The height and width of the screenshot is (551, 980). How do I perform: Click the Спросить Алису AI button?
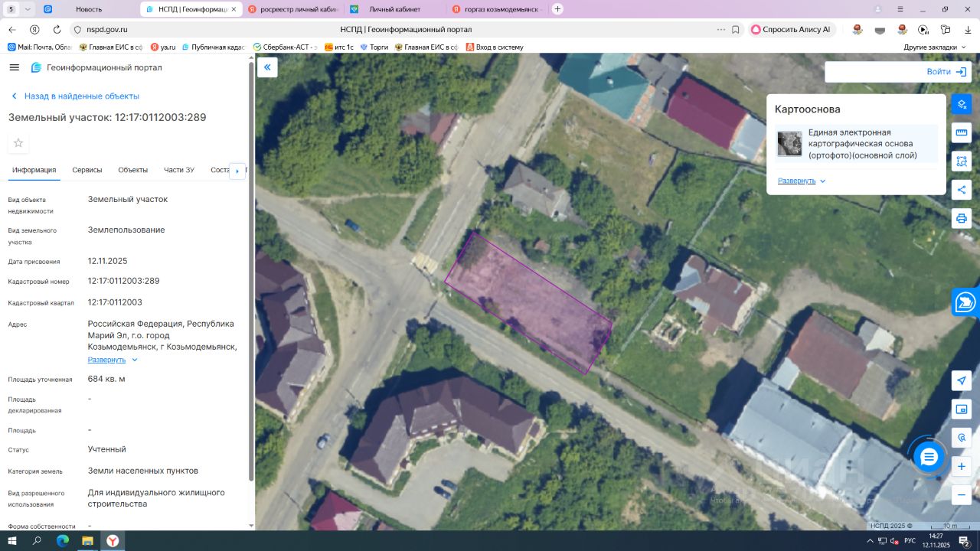tap(791, 29)
